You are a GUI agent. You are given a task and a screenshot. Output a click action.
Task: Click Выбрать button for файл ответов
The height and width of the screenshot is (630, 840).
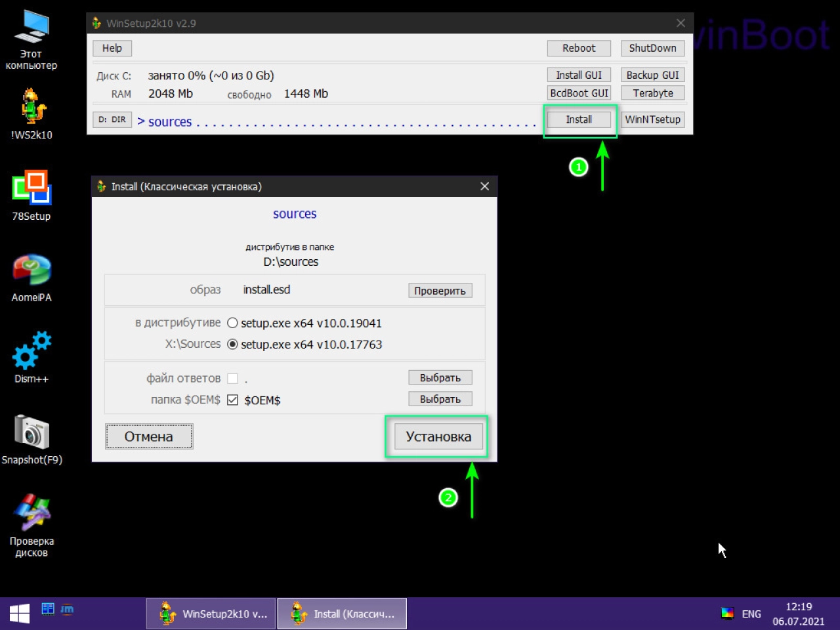[440, 377]
